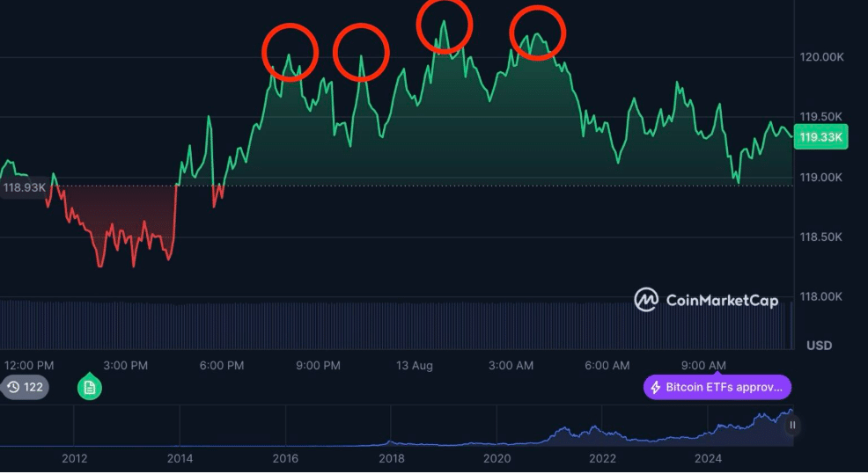Click the lightning bolt icon on purple tag
Image resolution: width=868 pixels, height=474 pixels.
click(656, 387)
